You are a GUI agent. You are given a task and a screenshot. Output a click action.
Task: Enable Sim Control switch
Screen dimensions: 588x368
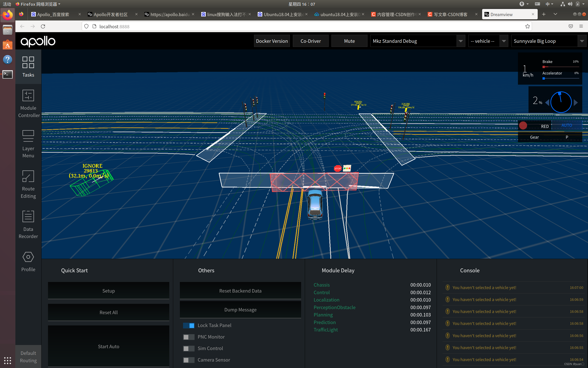click(189, 348)
